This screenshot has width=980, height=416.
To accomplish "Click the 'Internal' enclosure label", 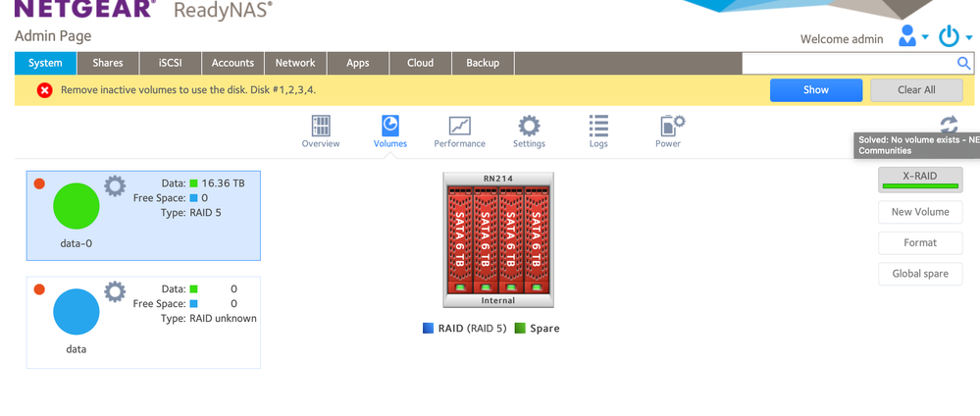I will pyautogui.click(x=498, y=301).
